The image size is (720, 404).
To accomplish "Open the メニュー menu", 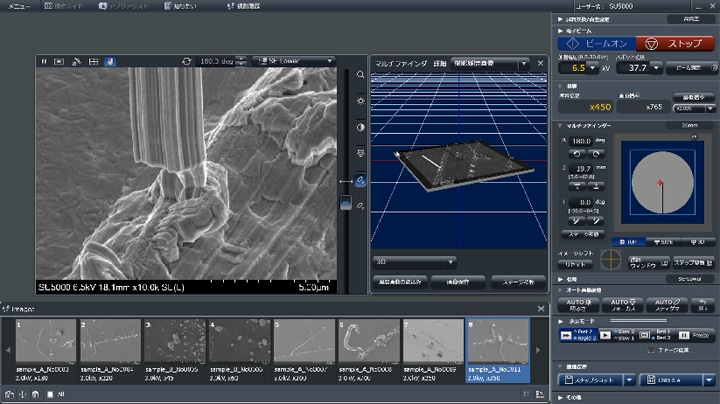I will point(19,6).
